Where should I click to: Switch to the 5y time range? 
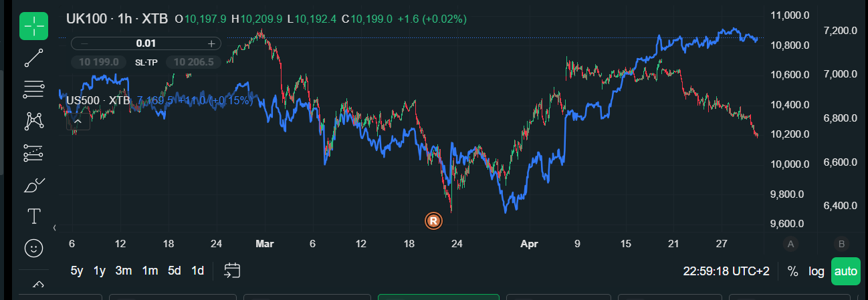pos(77,271)
